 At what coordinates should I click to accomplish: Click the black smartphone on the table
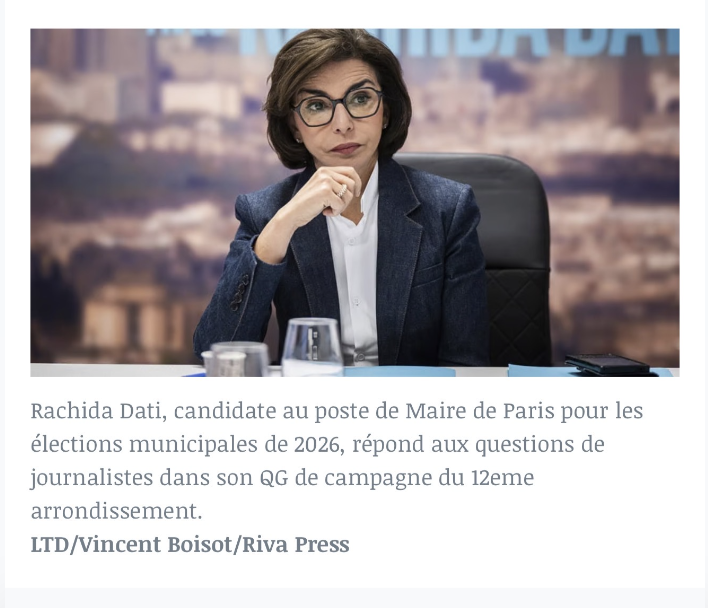point(607,363)
